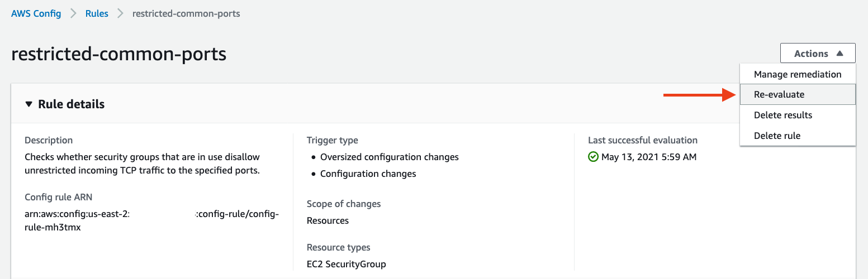Screen dimensions: 868x279
Task: Click the Oversized configuration changes trigger item
Action: (390, 157)
